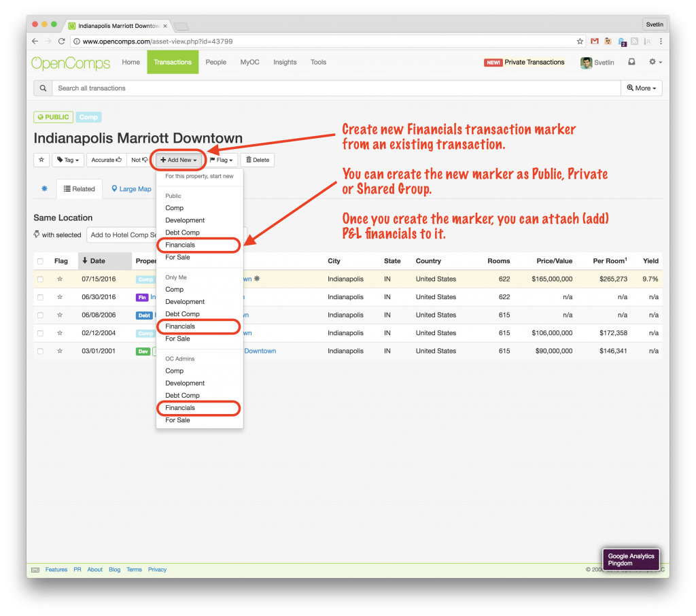The width and height of the screenshot is (696, 616).
Task: Click the Per Room column header
Action: pyautogui.click(x=610, y=260)
